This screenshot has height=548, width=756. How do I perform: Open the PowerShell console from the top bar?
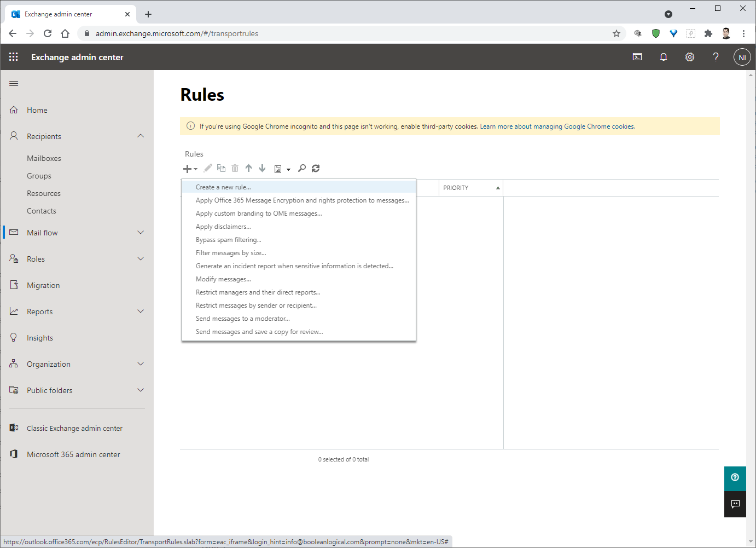637,57
